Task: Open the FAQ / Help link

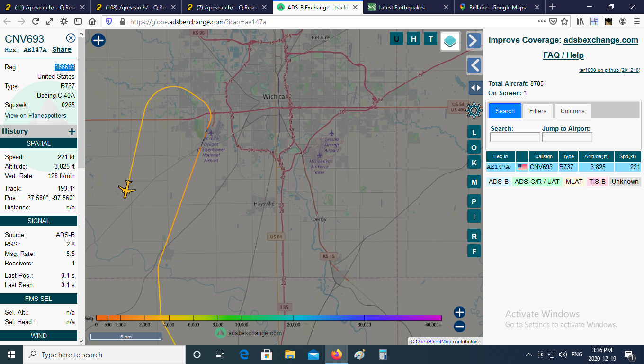Action: 563,55
